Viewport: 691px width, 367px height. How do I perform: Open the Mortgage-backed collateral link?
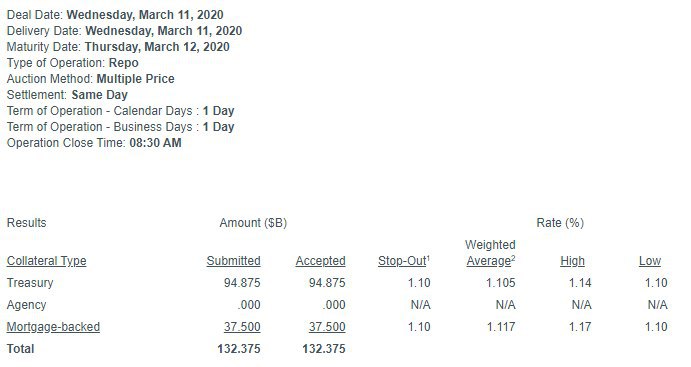53,327
